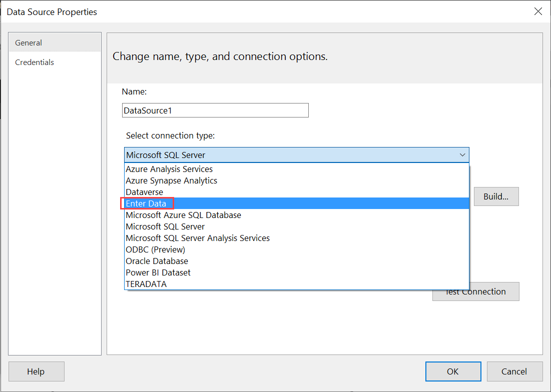Choose Azure Synapse Analytics option

pyautogui.click(x=297, y=180)
